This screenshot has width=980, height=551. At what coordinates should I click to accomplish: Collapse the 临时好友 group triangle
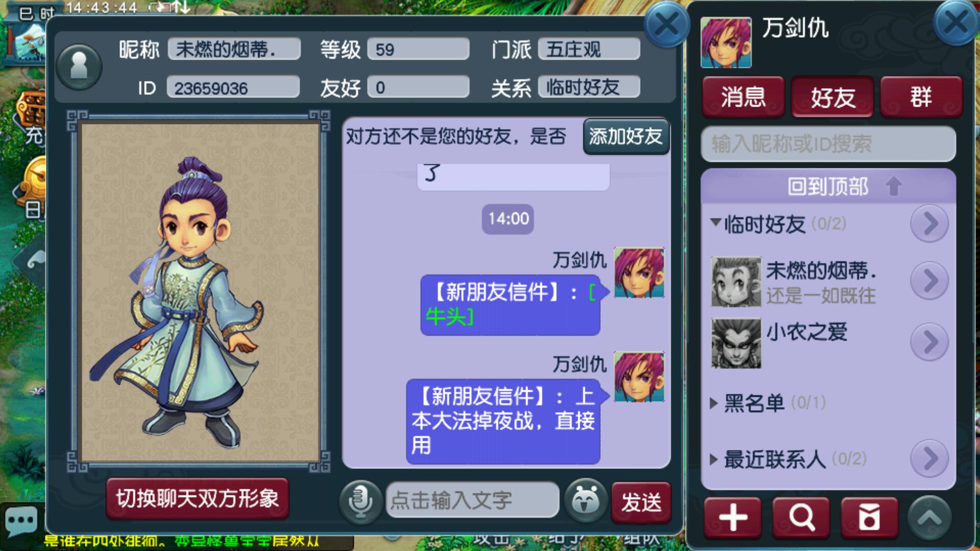tap(716, 222)
